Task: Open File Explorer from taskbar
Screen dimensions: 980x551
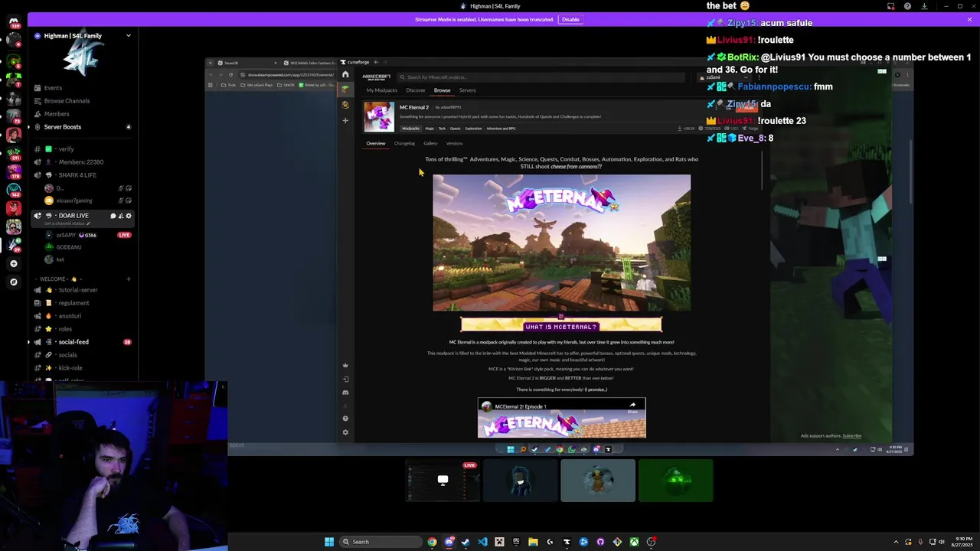Action: 533,542
